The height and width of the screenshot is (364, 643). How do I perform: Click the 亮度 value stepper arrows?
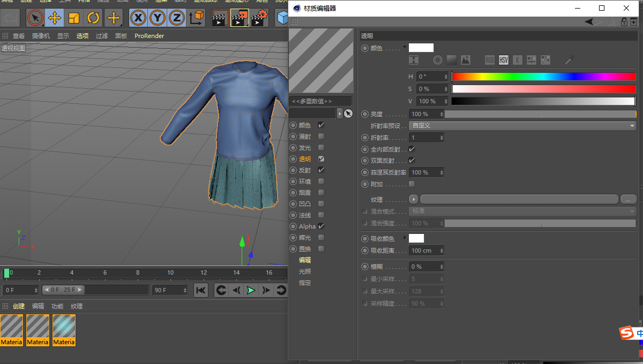[x=442, y=114]
